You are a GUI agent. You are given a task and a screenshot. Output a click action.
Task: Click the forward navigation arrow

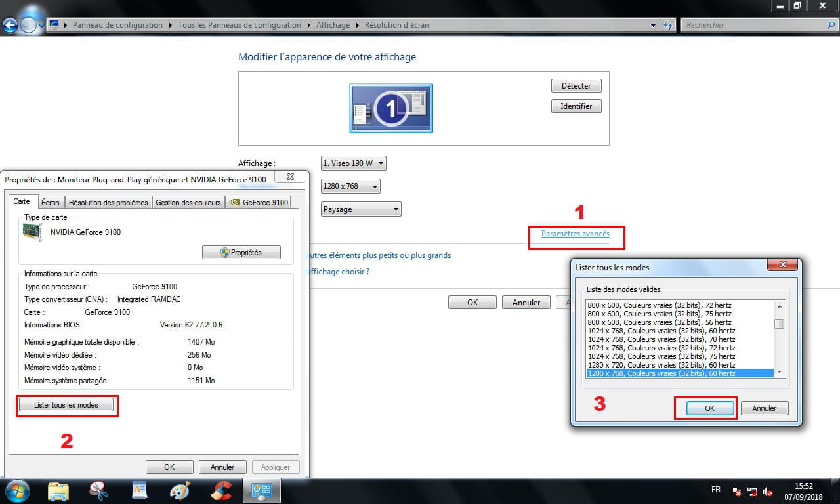(x=28, y=25)
